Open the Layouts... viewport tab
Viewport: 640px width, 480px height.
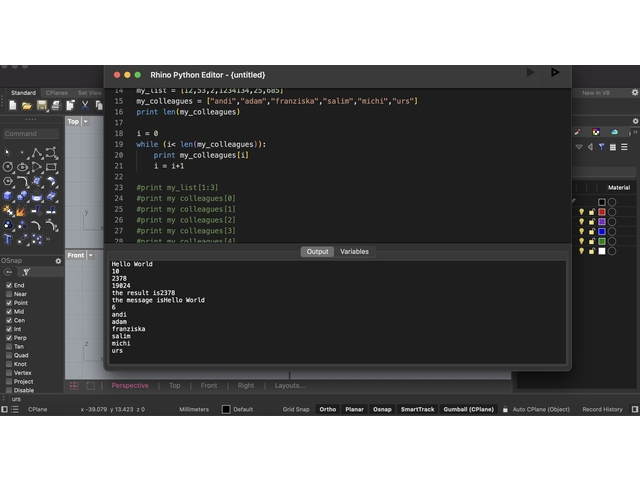coord(289,386)
